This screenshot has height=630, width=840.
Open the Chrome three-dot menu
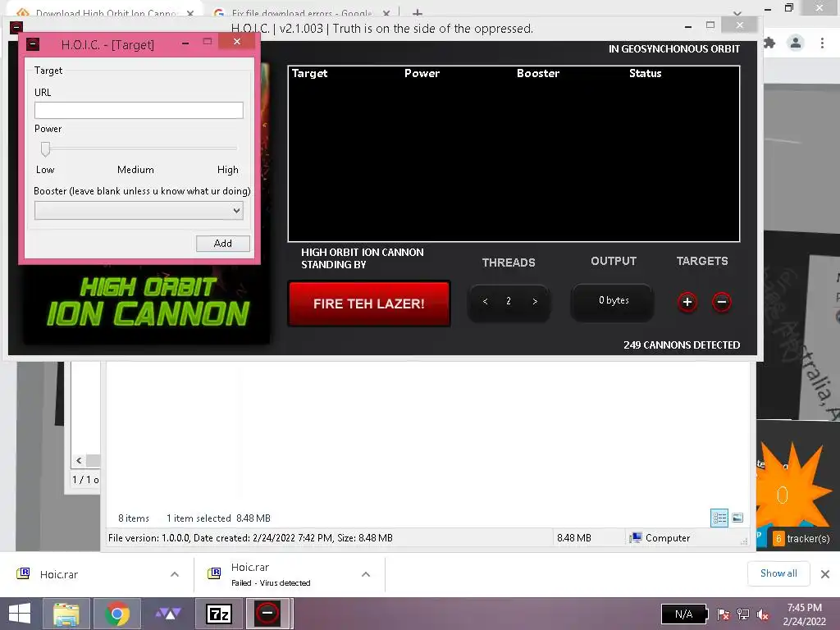tap(822, 43)
